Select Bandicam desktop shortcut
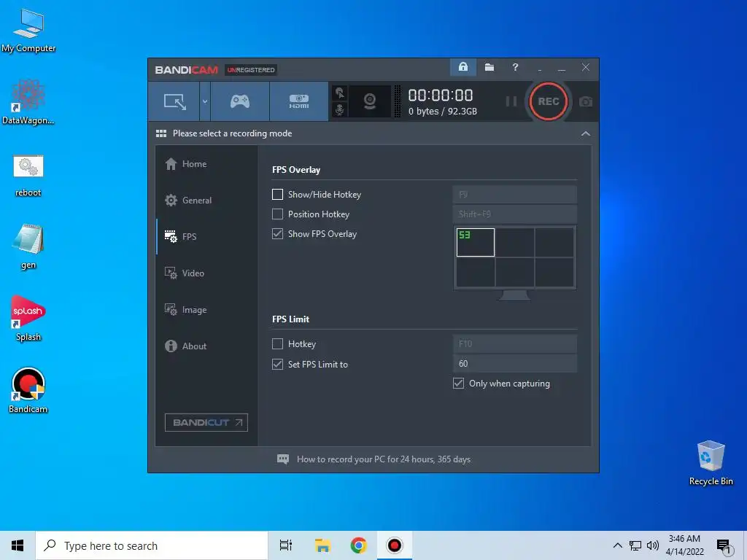The height and width of the screenshot is (560, 747). (x=28, y=391)
